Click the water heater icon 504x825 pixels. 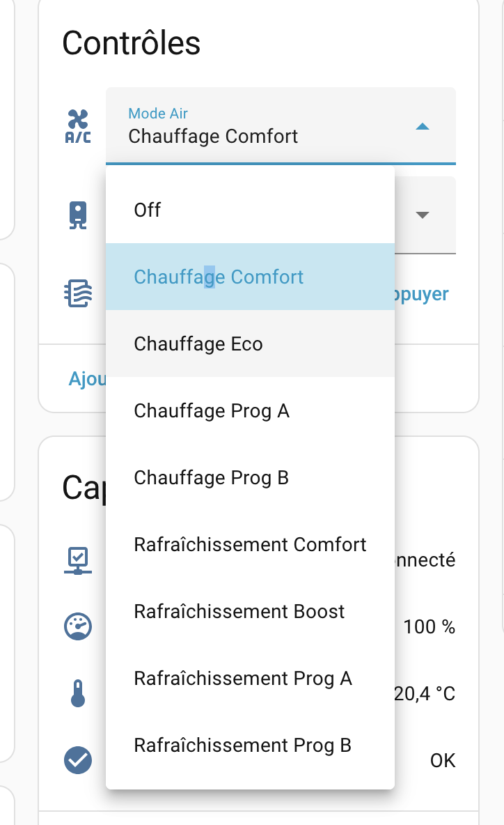(78, 215)
